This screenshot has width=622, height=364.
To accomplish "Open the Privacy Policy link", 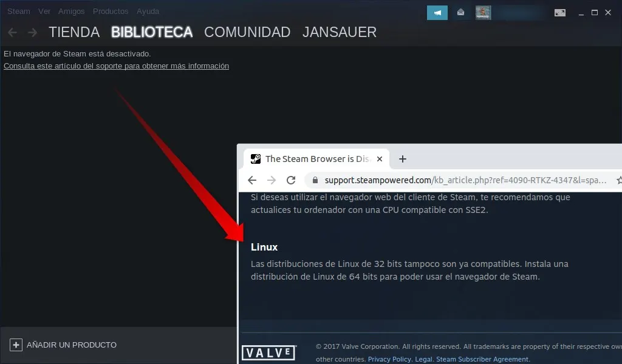I will (389, 359).
